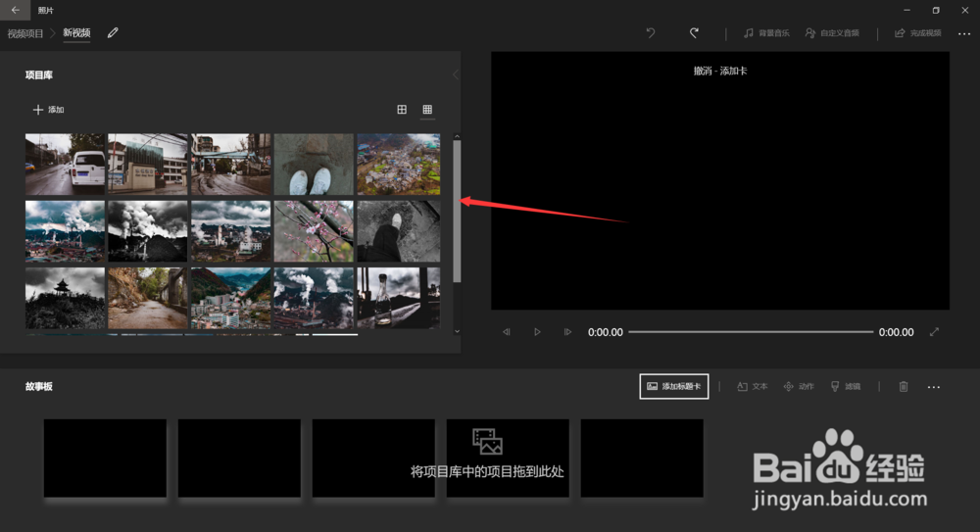Viewport: 980px width, 532px height.
Task: Go back with the top-left arrow
Action: [15, 10]
